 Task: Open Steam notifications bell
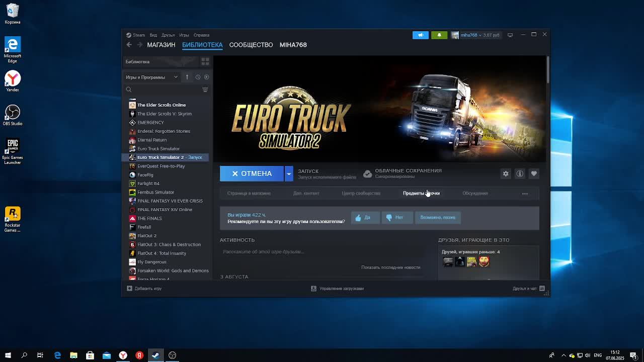pyautogui.click(x=439, y=35)
